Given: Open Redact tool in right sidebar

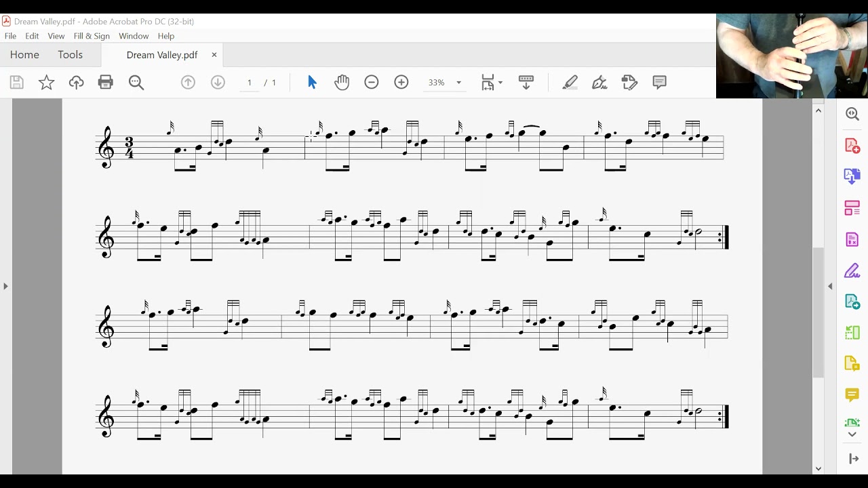Looking at the screenshot, I should point(852,239).
